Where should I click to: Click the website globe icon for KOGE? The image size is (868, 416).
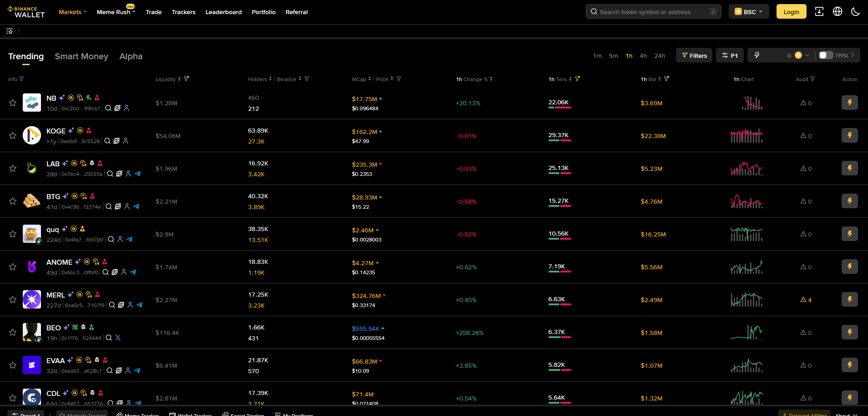[x=117, y=141]
